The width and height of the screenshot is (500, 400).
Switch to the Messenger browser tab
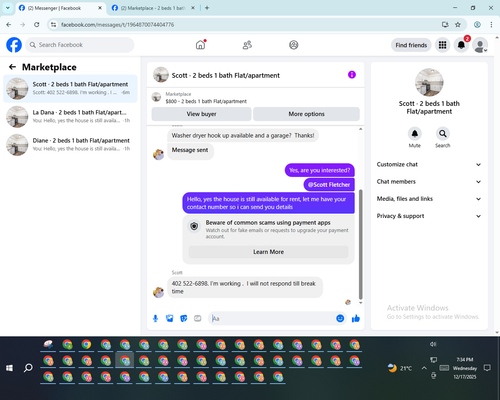coord(60,8)
